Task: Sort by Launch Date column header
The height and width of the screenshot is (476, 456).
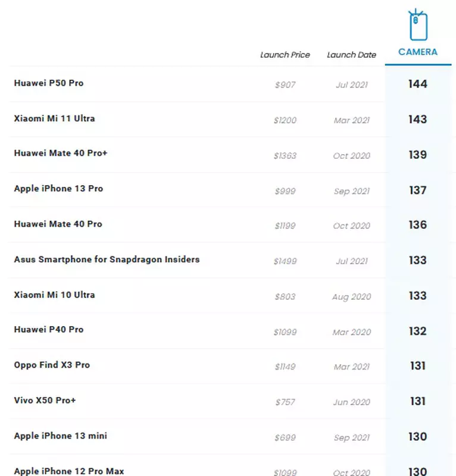Action: [351, 55]
